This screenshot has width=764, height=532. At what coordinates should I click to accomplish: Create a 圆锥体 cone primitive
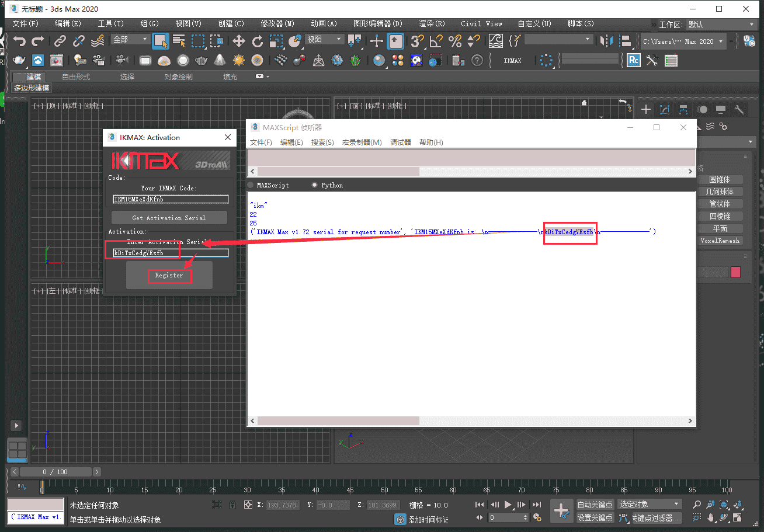pos(720,180)
